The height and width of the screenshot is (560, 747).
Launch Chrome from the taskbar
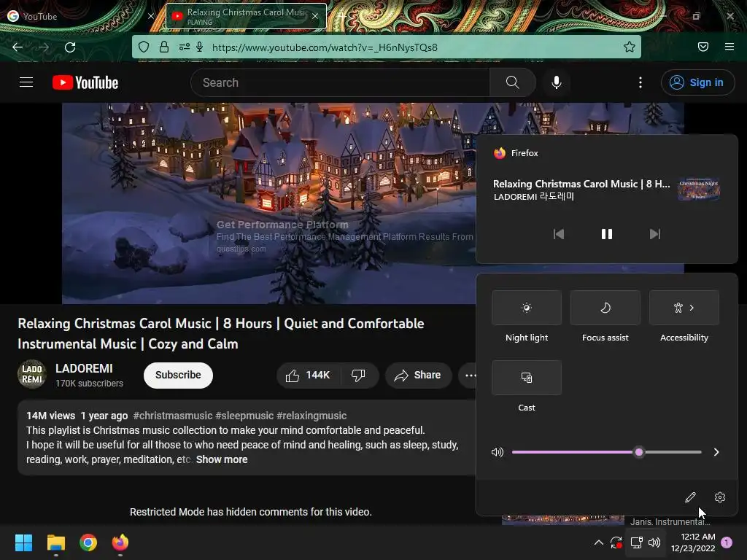(88, 542)
